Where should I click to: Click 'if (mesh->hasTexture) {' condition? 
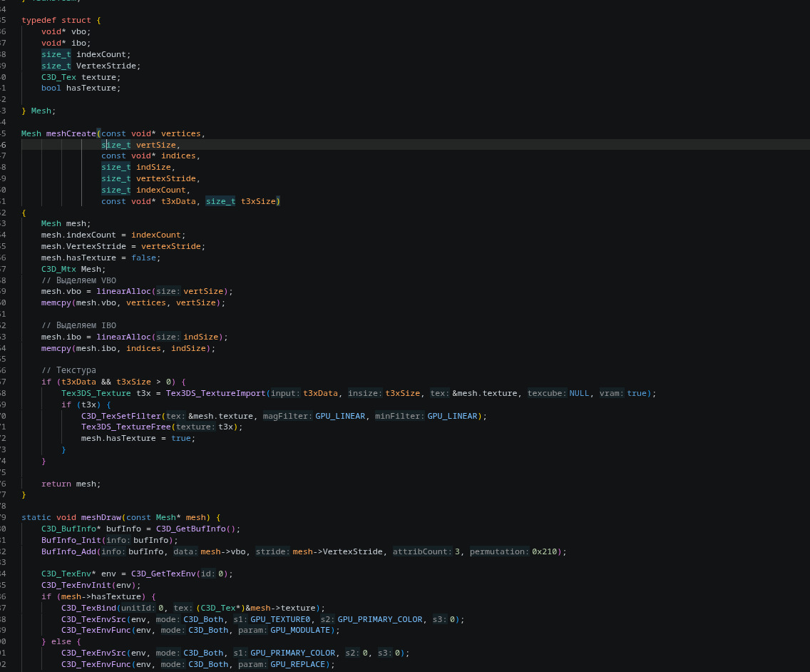(x=98, y=596)
